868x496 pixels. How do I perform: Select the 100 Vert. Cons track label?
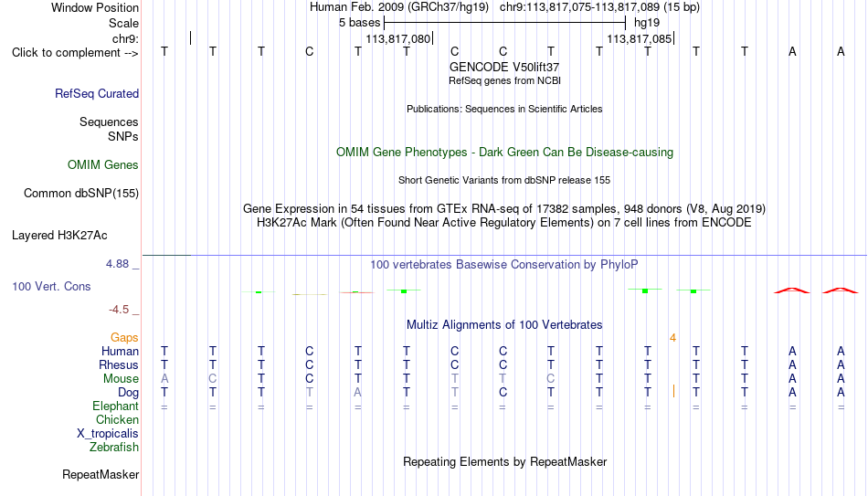pos(51,286)
